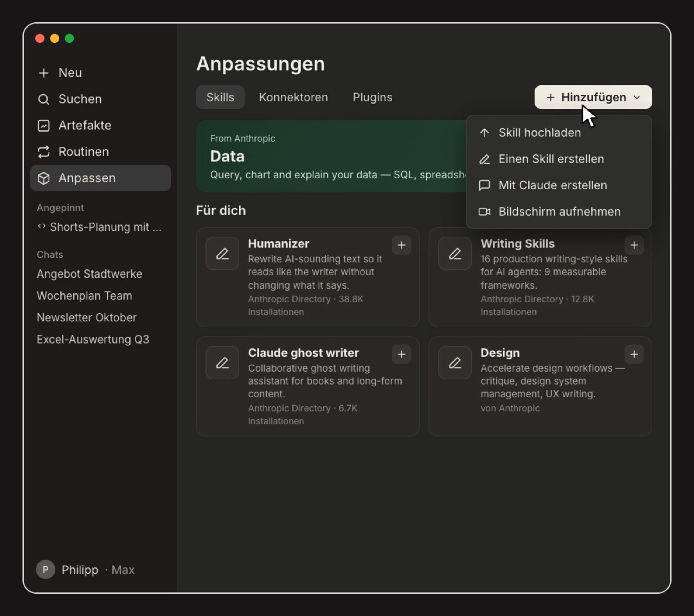The height and width of the screenshot is (616, 694).
Task: Open the Writing Skills skill title
Action: 518,244
